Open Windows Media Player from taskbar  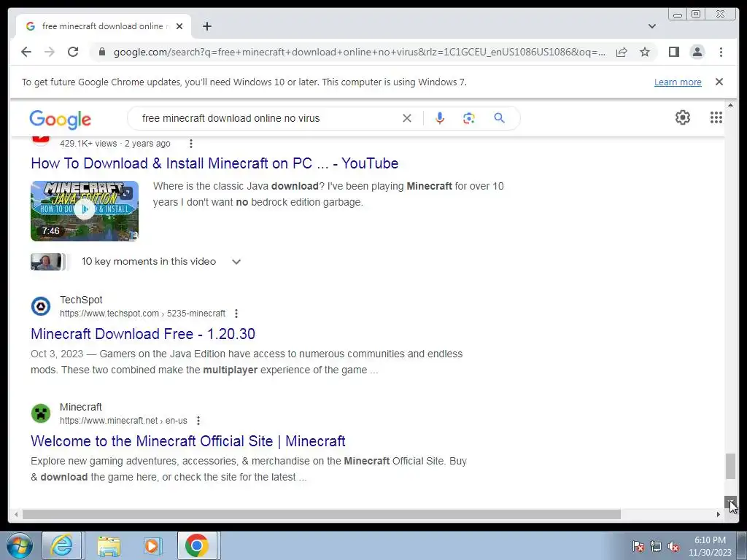coord(152,545)
